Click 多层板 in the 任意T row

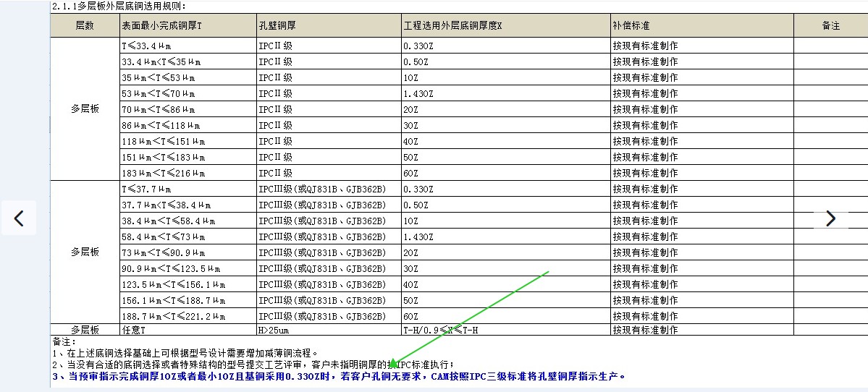(x=85, y=330)
